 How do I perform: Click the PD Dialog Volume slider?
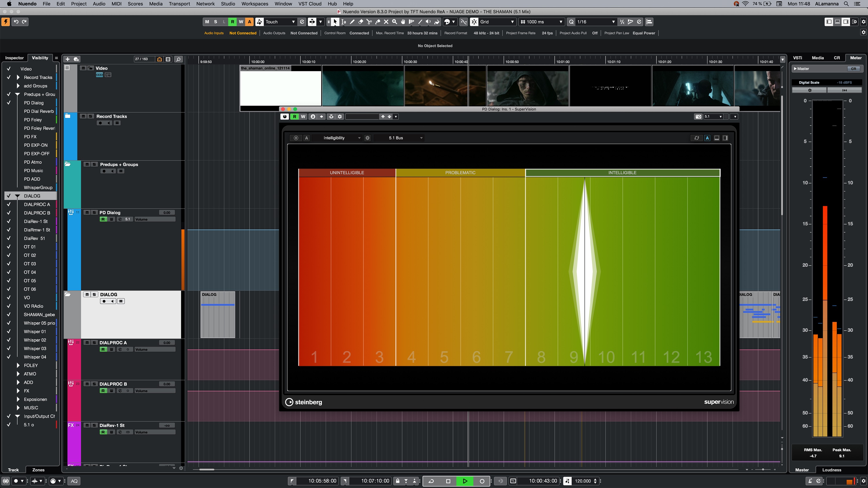(155, 219)
